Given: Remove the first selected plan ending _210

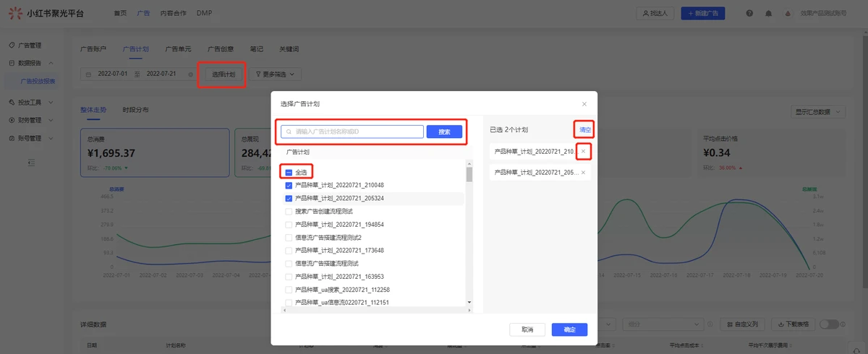Looking at the screenshot, I should click(x=584, y=152).
